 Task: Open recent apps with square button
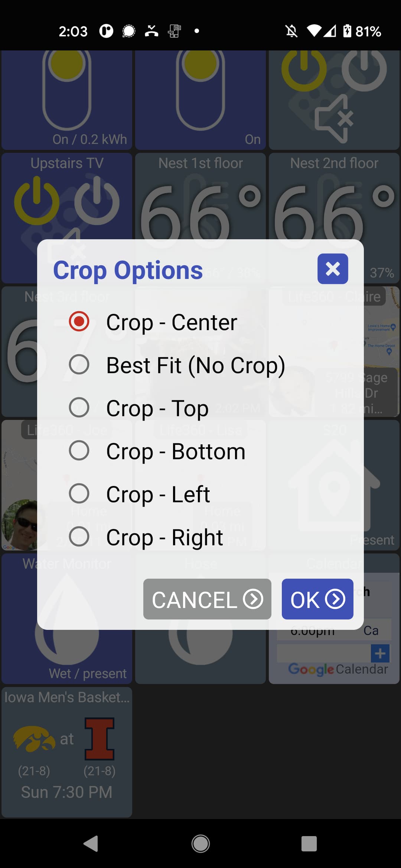click(x=309, y=844)
